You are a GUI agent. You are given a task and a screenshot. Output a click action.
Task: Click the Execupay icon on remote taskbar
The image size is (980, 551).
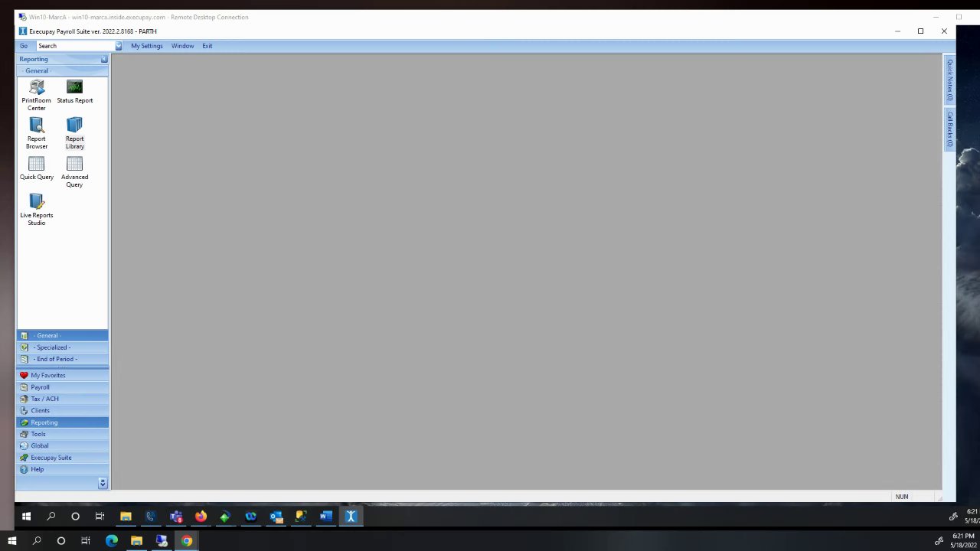pos(351,517)
